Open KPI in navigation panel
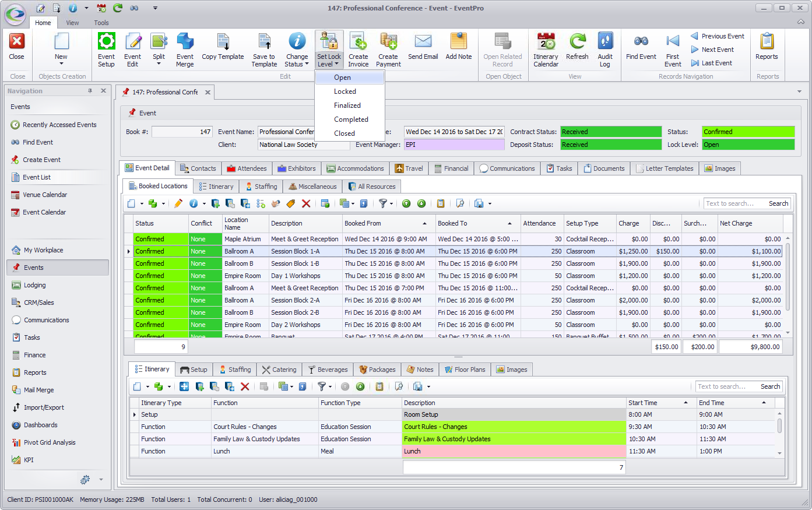Viewport: 812px width, 510px height. click(x=29, y=460)
